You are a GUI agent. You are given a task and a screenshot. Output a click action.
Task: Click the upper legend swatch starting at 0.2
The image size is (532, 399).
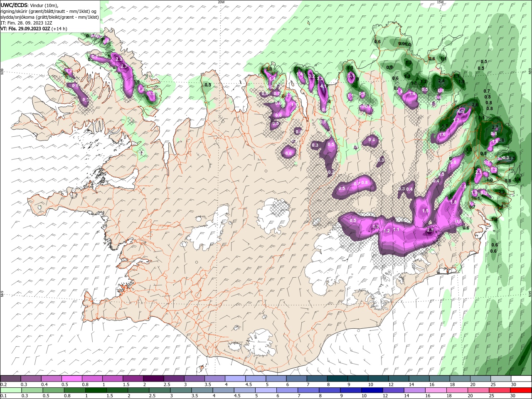tap(10, 379)
